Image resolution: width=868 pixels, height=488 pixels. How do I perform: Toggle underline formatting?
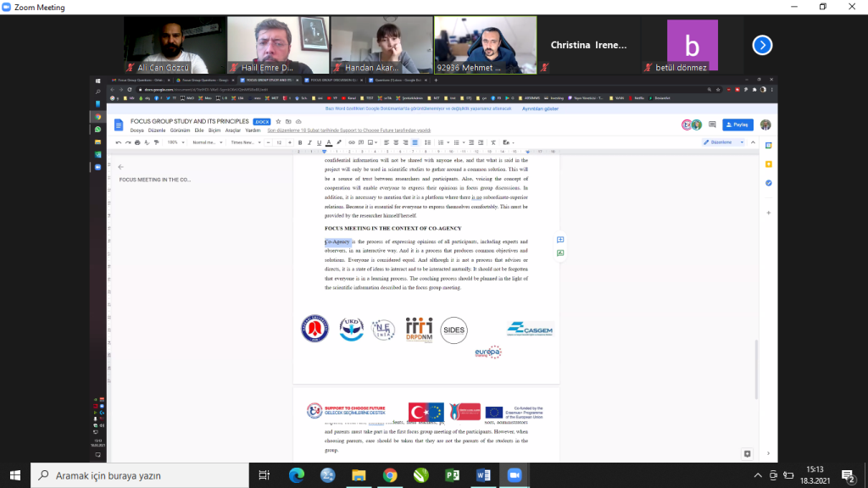(319, 142)
